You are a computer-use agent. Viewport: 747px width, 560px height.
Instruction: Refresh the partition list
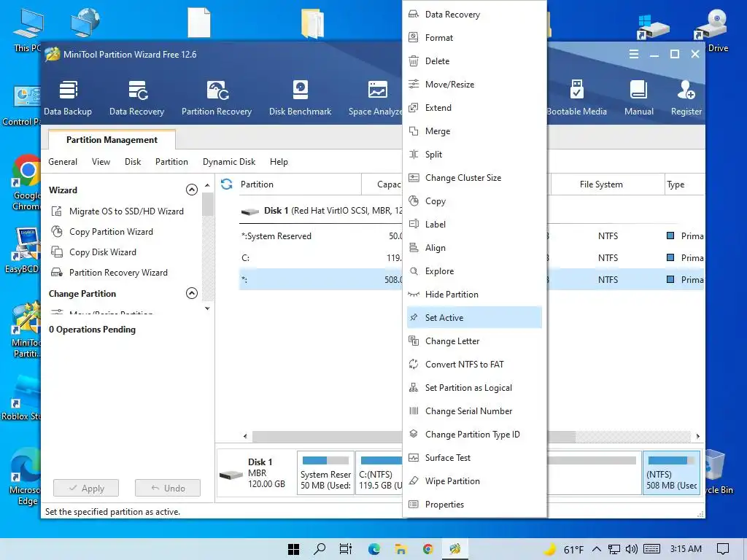(227, 184)
